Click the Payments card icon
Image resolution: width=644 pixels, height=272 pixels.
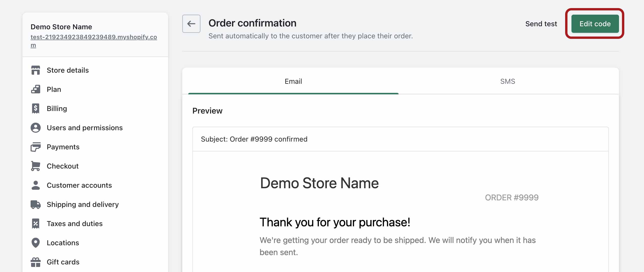(x=36, y=147)
